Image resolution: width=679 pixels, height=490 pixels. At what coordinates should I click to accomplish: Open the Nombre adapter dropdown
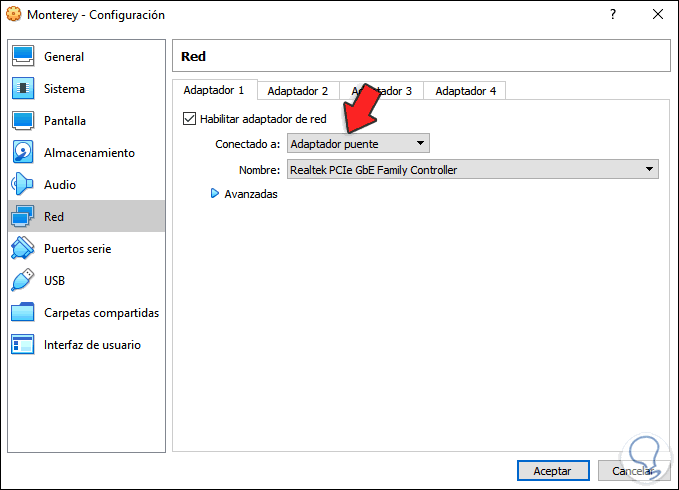472,170
